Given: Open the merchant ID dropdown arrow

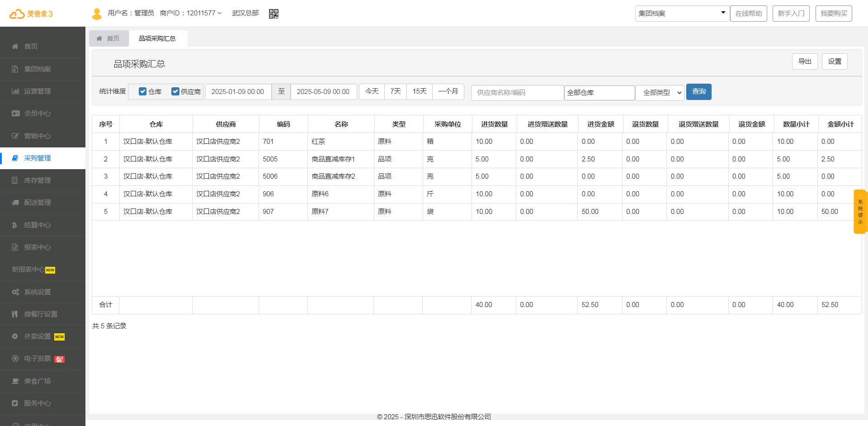Looking at the screenshot, I should 220,14.
